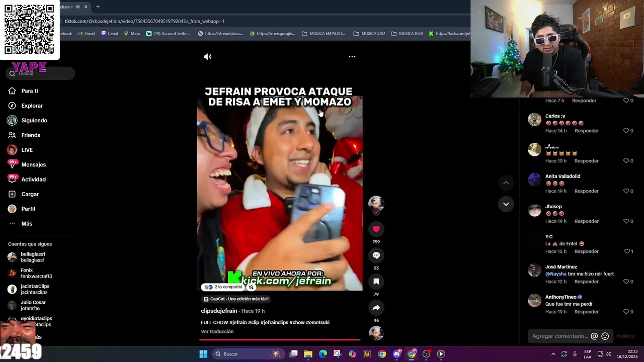Viewport: 644px width, 362px height.
Task: Click @Naysha mention in comment
Action: coord(555,274)
